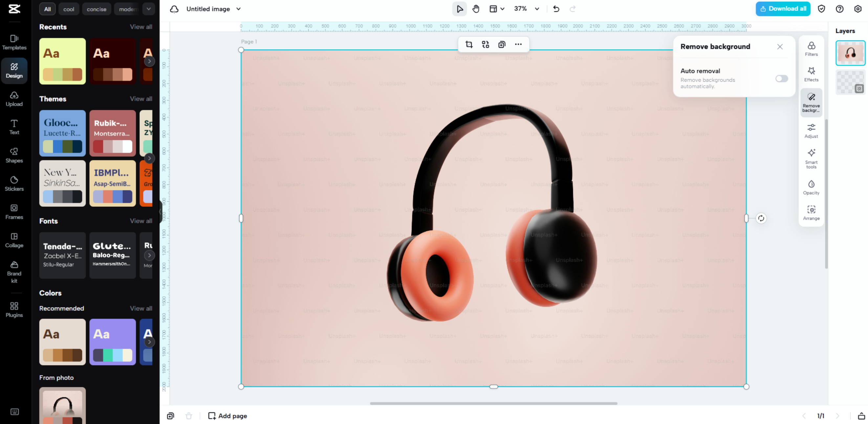Click the Download all button
This screenshot has height=424, width=868.
click(x=783, y=9)
